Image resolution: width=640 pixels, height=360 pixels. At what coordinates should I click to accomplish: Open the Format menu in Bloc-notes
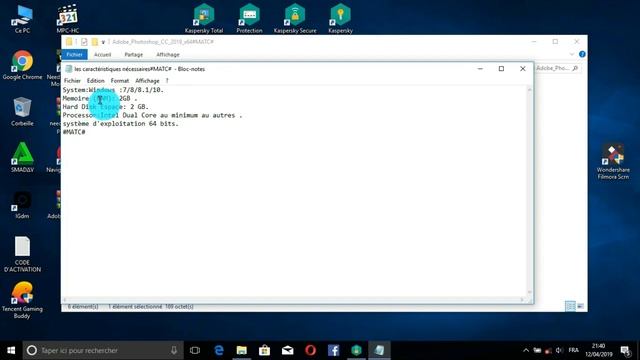[x=120, y=81]
